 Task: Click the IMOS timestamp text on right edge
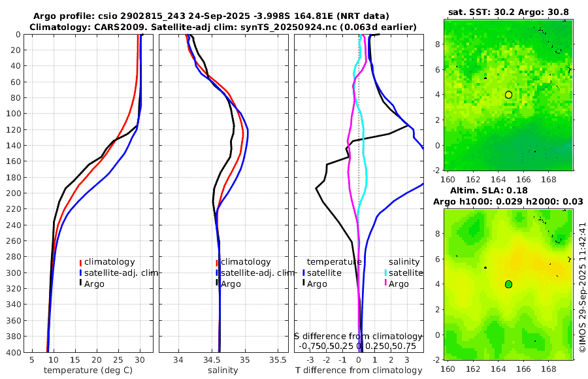click(x=582, y=287)
